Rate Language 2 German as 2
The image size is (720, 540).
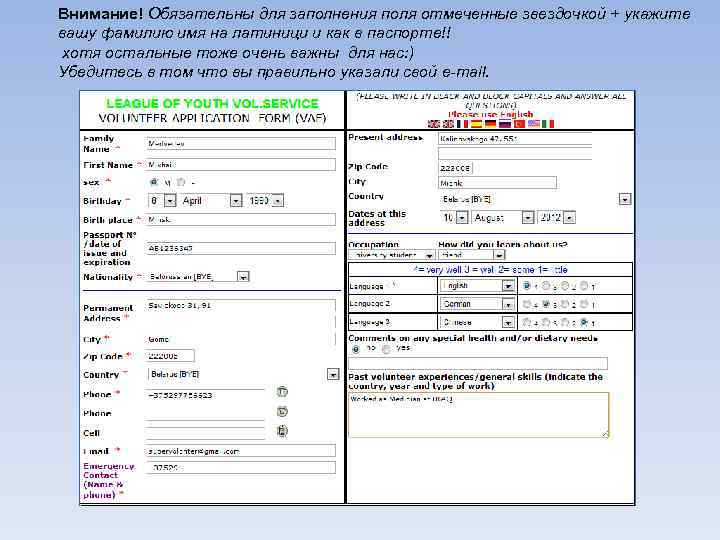[565, 304]
